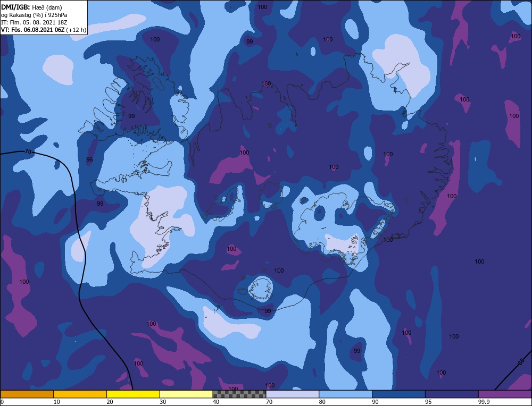Click the '40' legend scale label

pyautogui.click(x=216, y=402)
